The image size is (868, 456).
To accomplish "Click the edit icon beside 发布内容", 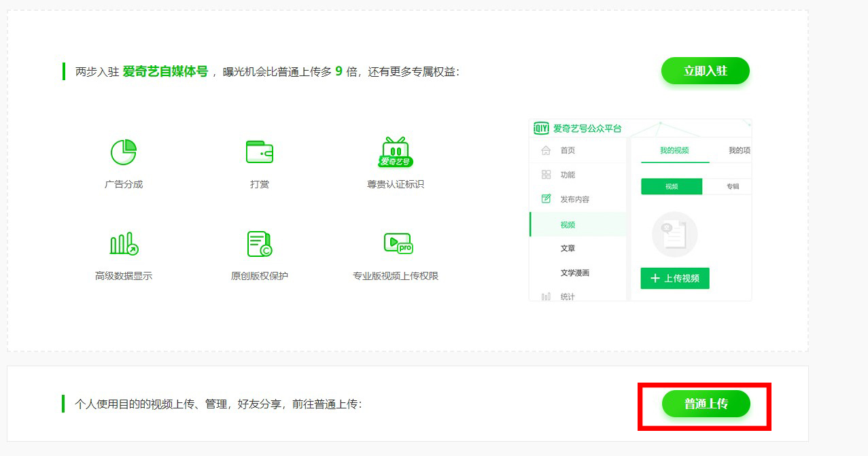I will point(546,199).
